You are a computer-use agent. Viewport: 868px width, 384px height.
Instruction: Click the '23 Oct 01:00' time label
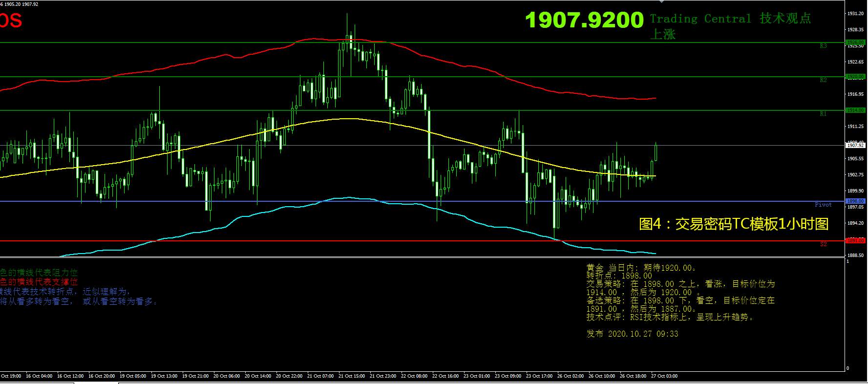pyautogui.click(x=477, y=376)
